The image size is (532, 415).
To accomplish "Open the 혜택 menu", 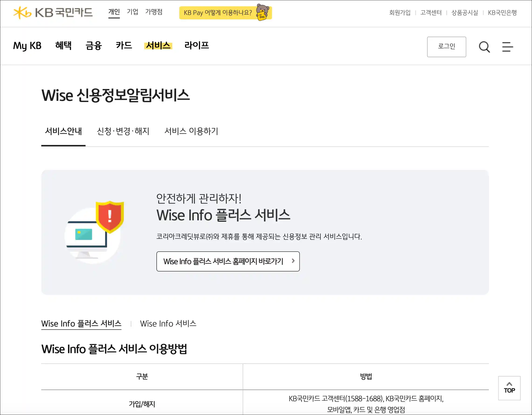I will [63, 46].
